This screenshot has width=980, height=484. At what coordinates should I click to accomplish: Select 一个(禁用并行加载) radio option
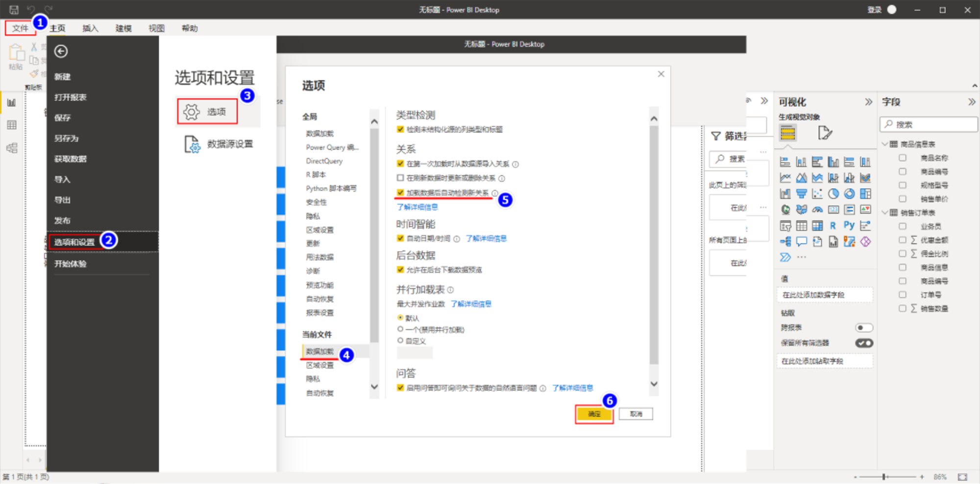click(400, 329)
